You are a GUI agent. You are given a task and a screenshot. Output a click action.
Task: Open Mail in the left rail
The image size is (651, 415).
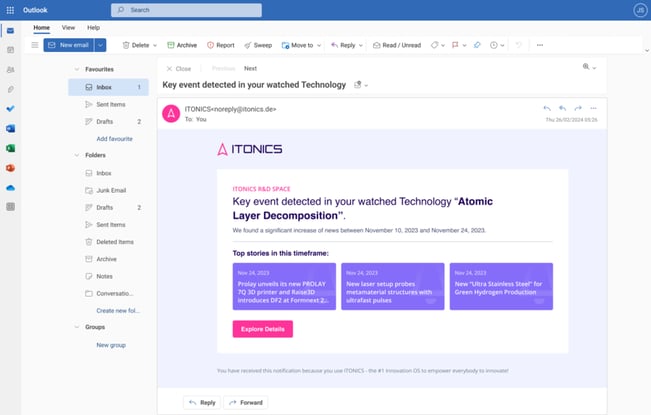click(x=10, y=31)
